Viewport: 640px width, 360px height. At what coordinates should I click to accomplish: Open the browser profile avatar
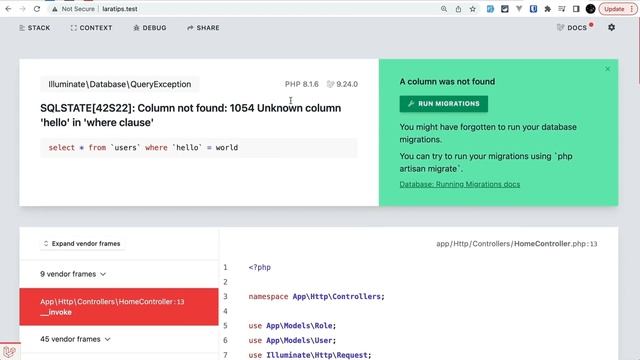(590, 9)
